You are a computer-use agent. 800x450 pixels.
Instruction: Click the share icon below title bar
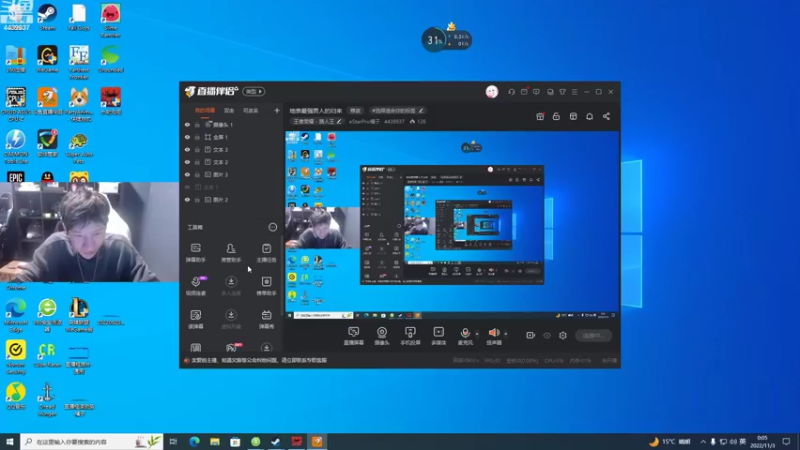[606, 116]
